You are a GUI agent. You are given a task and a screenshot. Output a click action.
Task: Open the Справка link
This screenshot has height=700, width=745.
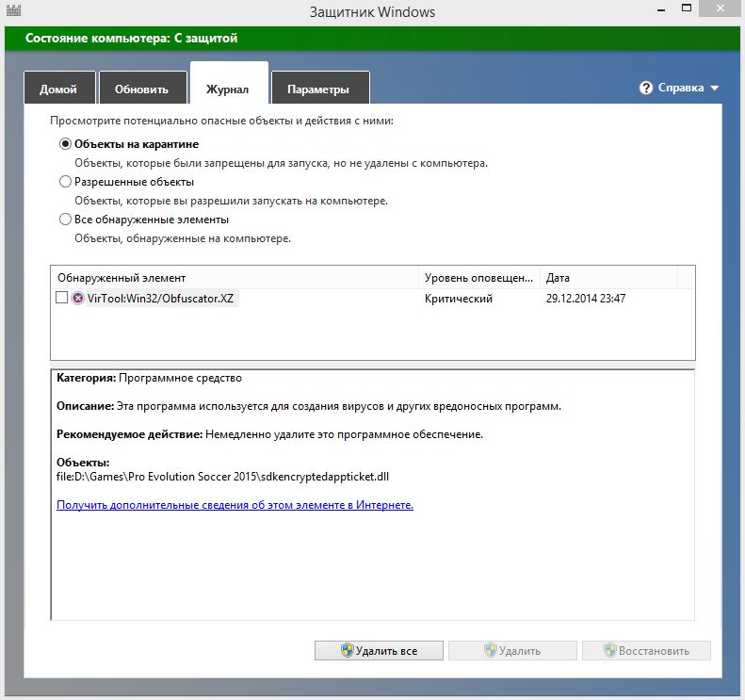coord(681,88)
